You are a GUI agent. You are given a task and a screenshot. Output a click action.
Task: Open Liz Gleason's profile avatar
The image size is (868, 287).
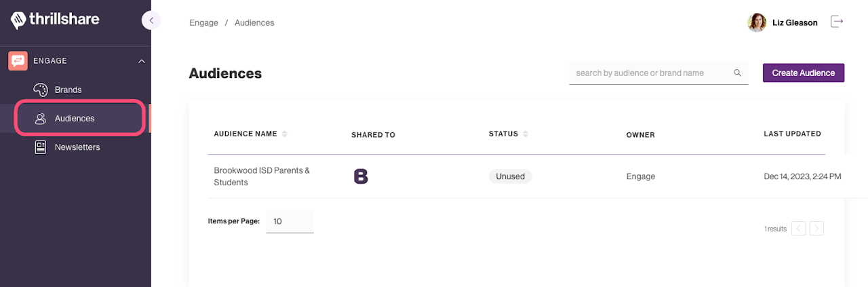coord(757,22)
